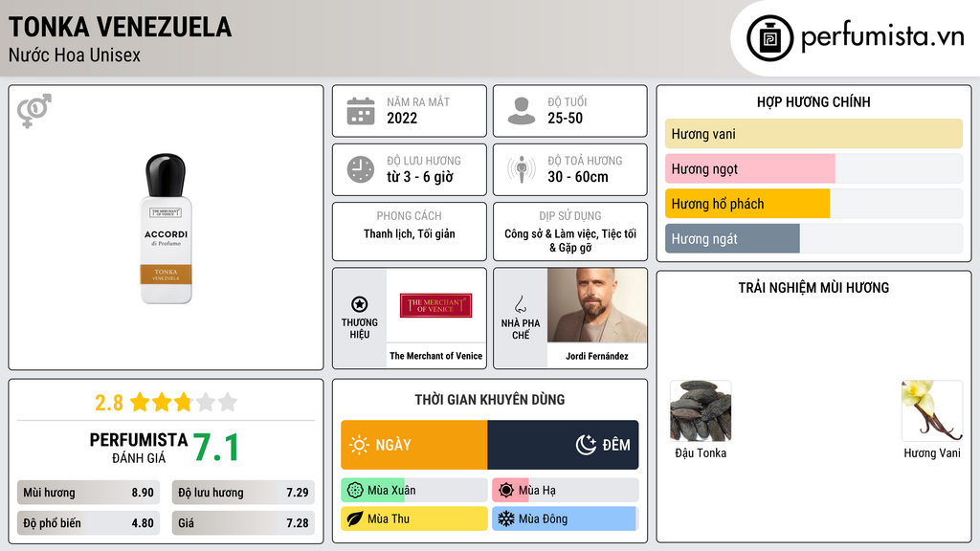Image resolution: width=980 pixels, height=551 pixels.
Task: Click The Merchant of Venice brand logo
Action: (x=435, y=305)
